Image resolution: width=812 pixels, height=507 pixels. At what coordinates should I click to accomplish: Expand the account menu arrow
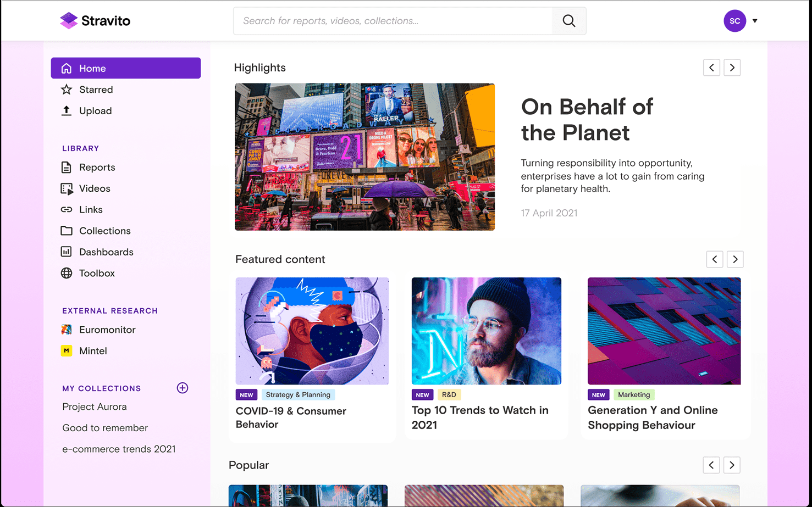pos(755,21)
